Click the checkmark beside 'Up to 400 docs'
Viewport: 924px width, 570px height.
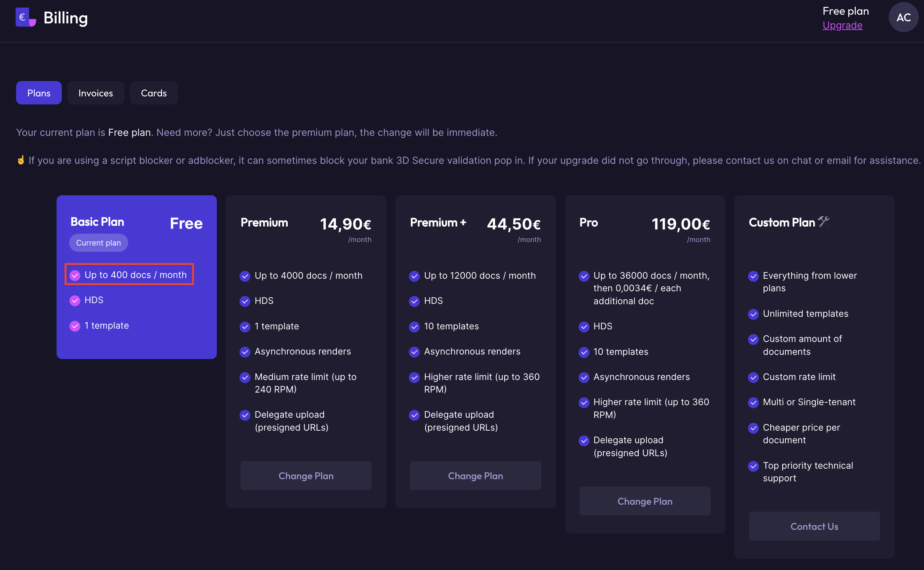[75, 276]
